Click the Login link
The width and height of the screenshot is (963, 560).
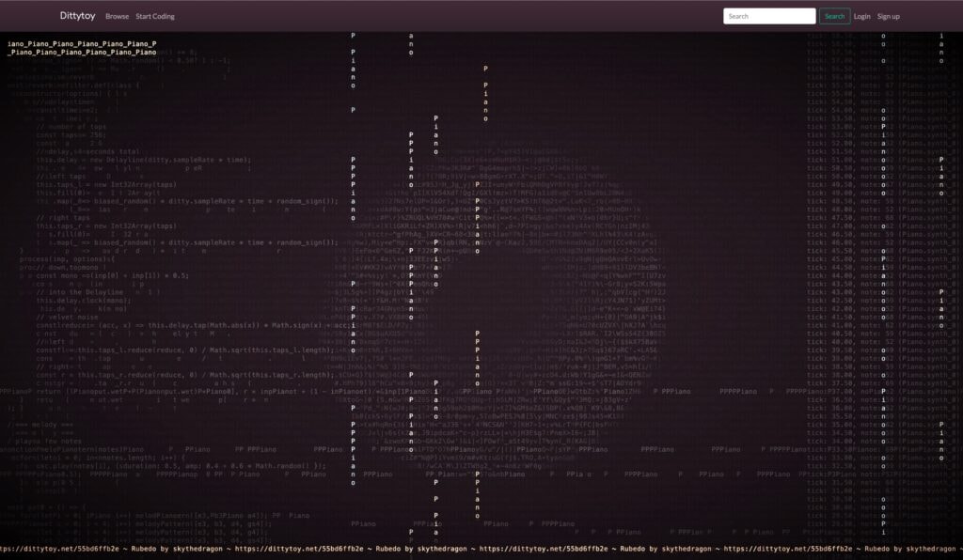[861, 16]
